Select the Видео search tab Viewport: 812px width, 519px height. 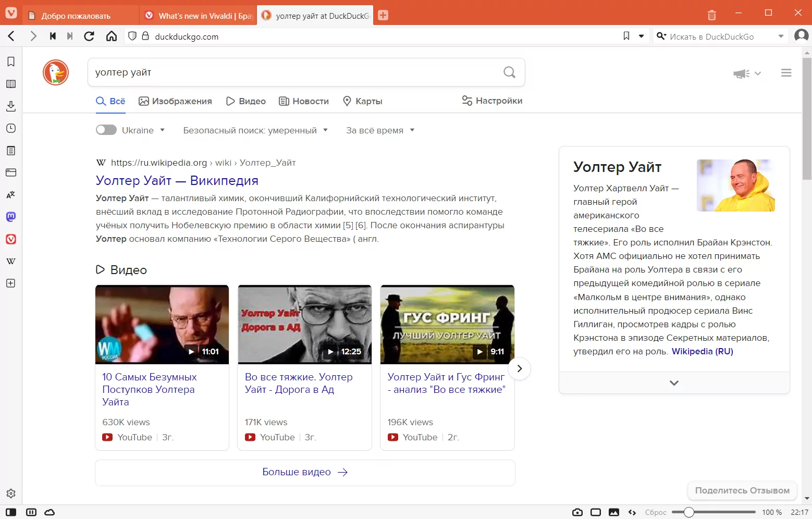coord(246,101)
